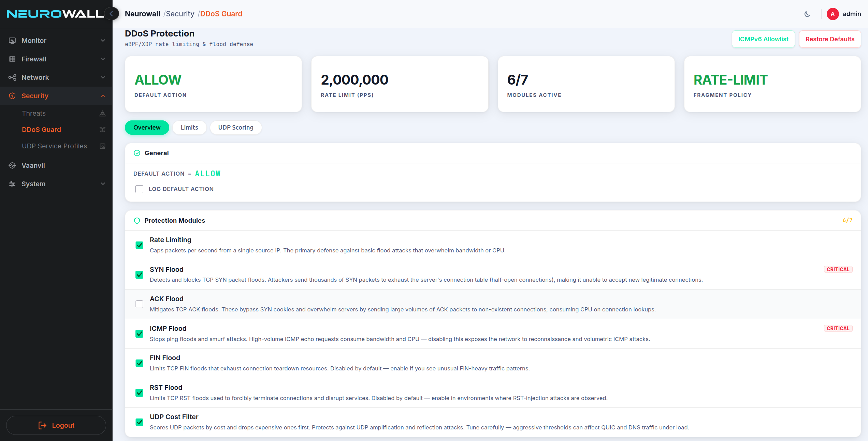Toggle the RST Flood checkbox
868x441 pixels.
[139, 393]
